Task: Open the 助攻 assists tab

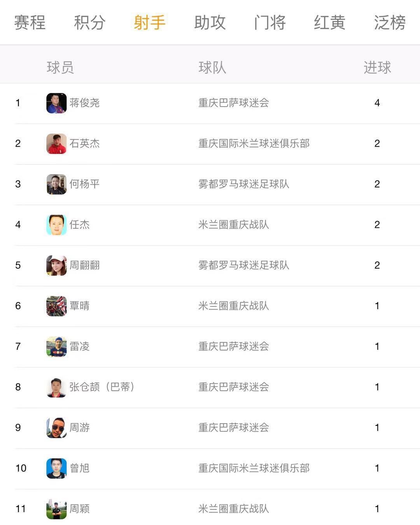Action: click(210, 23)
